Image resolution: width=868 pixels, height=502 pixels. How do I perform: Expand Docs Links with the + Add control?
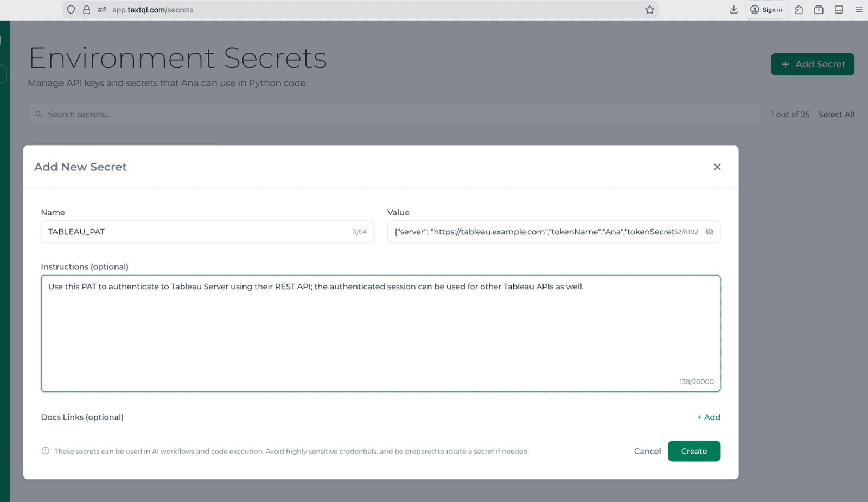click(709, 417)
